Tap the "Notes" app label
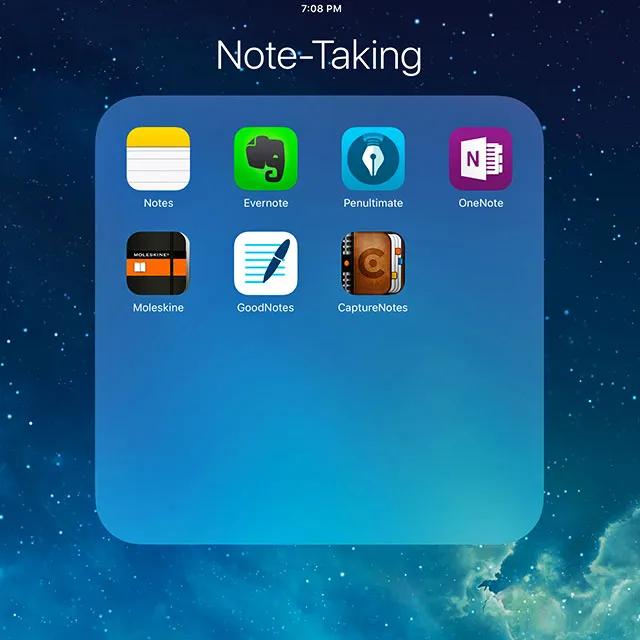This screenshot has width=640, height=640. tap(158, 203)
